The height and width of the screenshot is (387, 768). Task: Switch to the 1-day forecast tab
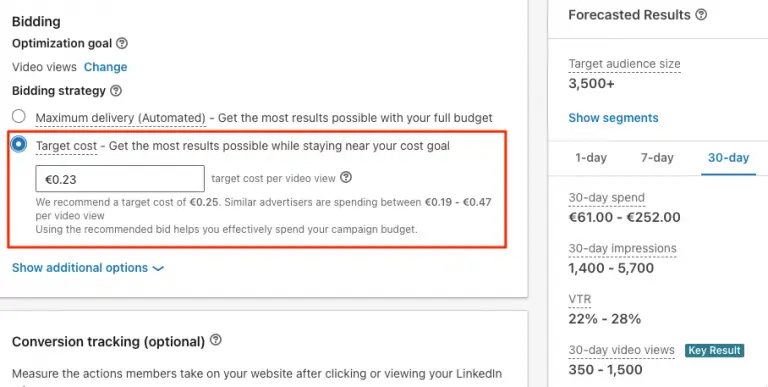tap(591, 158)
